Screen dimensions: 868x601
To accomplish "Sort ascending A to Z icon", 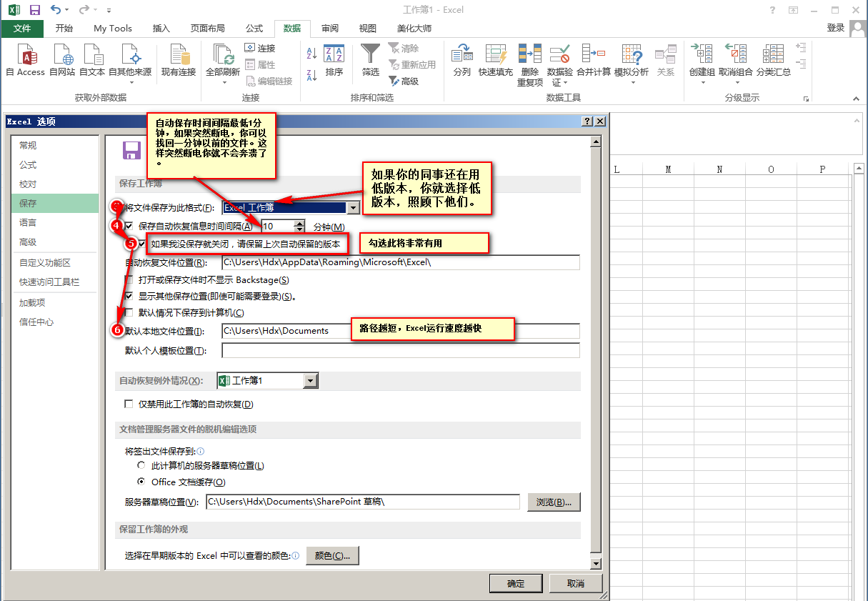I will [311, 52].
